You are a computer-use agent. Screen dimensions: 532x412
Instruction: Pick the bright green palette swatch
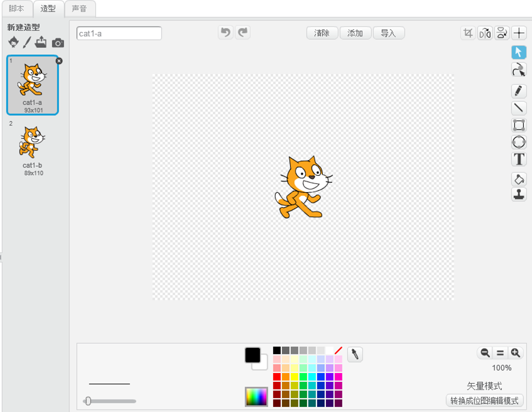303,377
